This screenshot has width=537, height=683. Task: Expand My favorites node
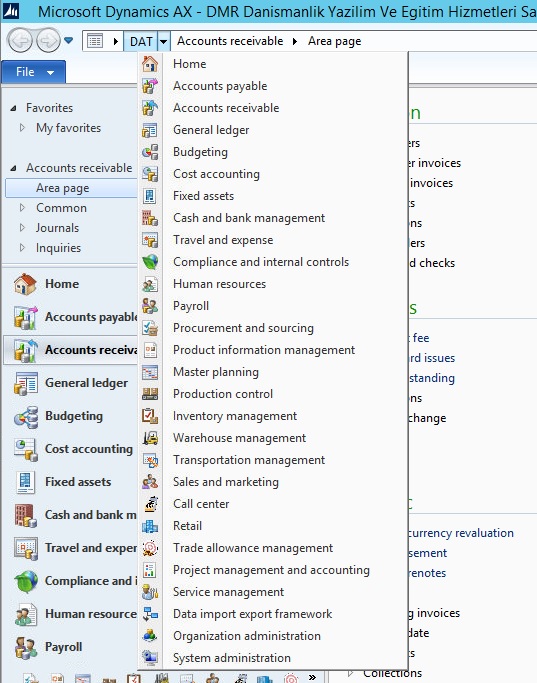[23, 128]
